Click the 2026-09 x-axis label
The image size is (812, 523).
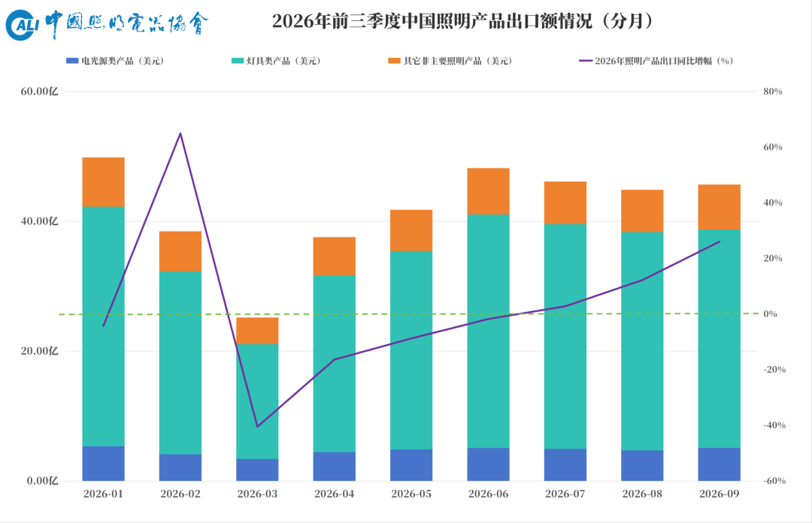[x=720, y=494]
